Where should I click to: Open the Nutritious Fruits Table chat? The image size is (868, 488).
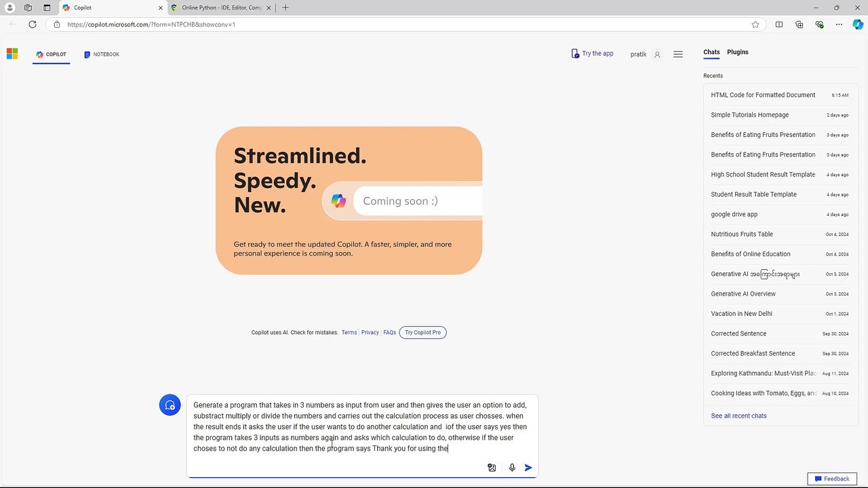779,235
